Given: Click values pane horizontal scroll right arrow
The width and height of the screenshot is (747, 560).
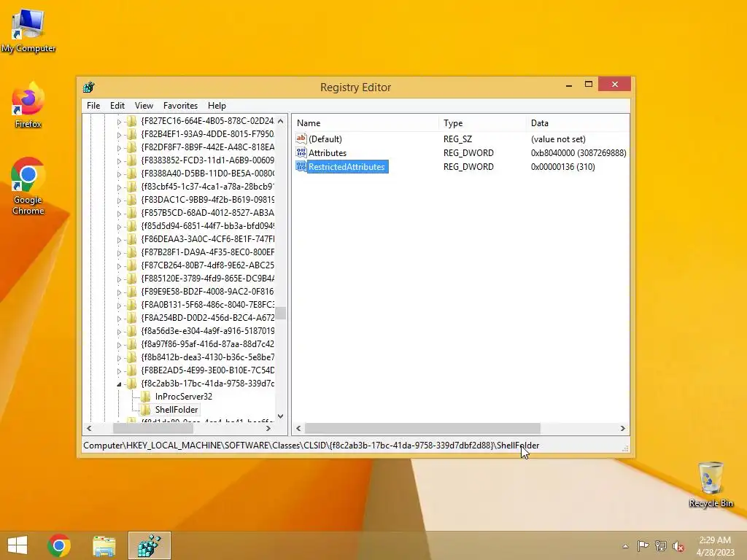Looking at the screenshot, I should [623, 429].
